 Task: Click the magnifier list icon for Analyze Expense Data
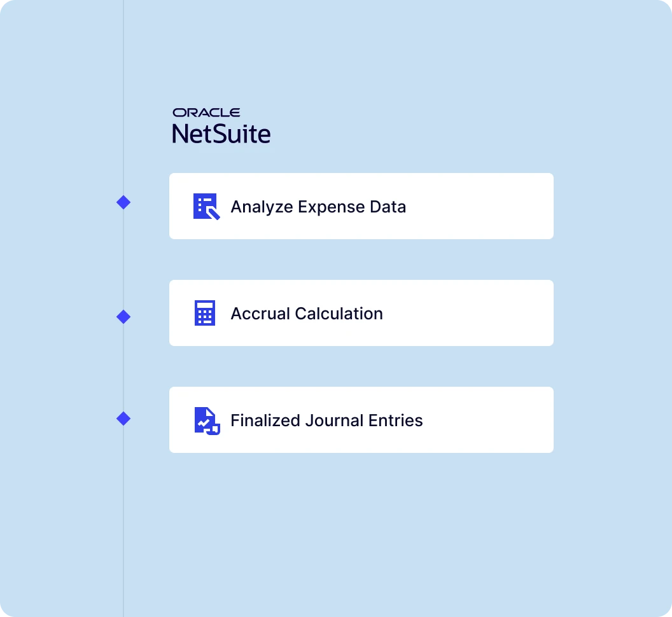pyautogui.click(x=206, y=207)
